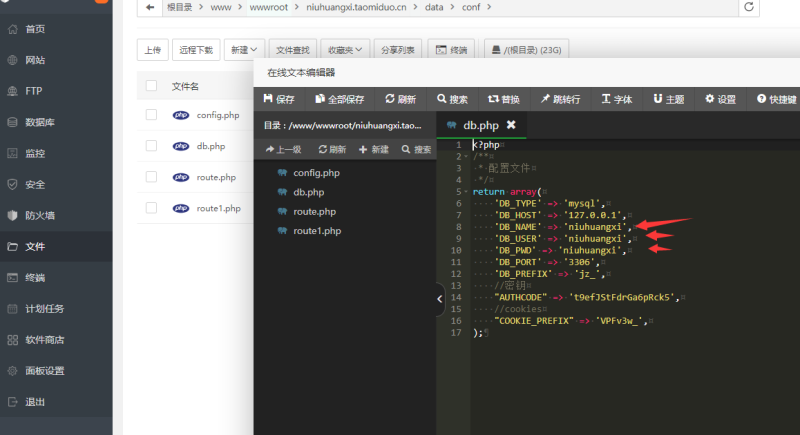Viewport: 800px width, 435px height.
Task: Click the 退出 logout icon
Action: [13, 402]
